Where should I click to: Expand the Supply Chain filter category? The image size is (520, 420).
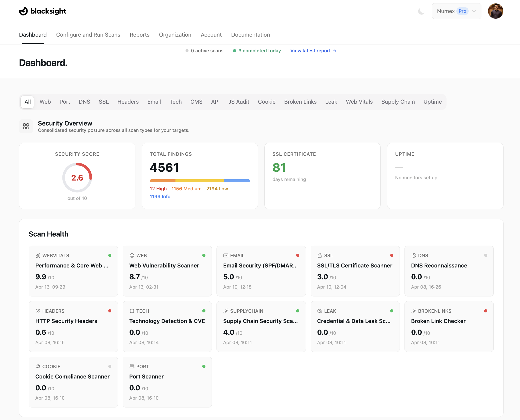pos(398,102)
